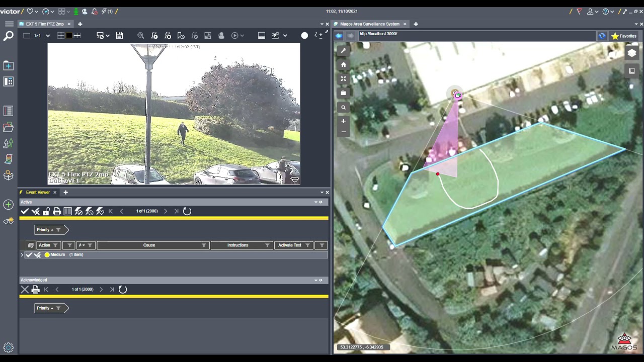Print active events using printer icon
The height and width of the screenshot is (362, 644).
[57, 212]
